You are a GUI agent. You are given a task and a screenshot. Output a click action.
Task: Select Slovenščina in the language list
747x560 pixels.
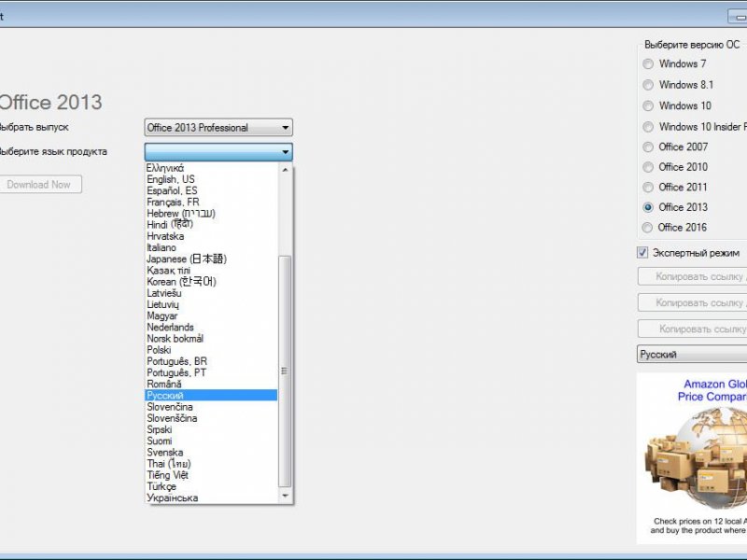(211, 418)
